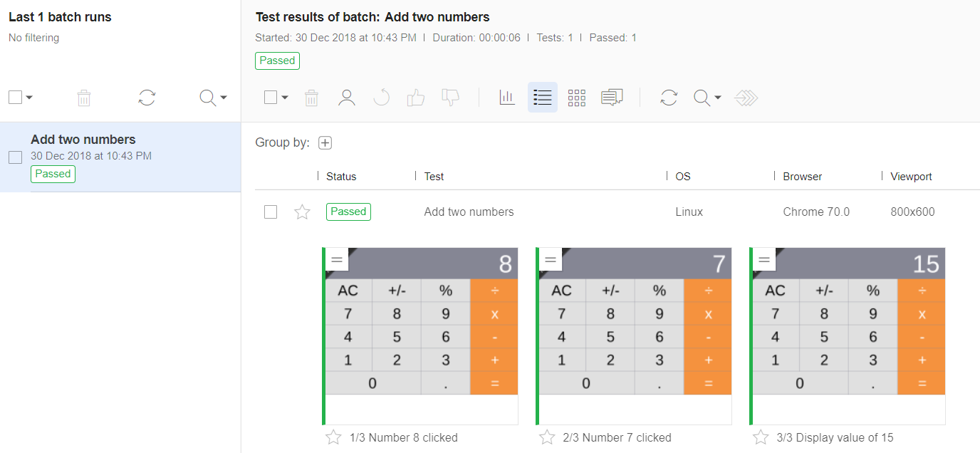Click the thumbs up accept icon
Image resolution: width=980 pixels, height=453 pixels.
(x=416, y=98)
